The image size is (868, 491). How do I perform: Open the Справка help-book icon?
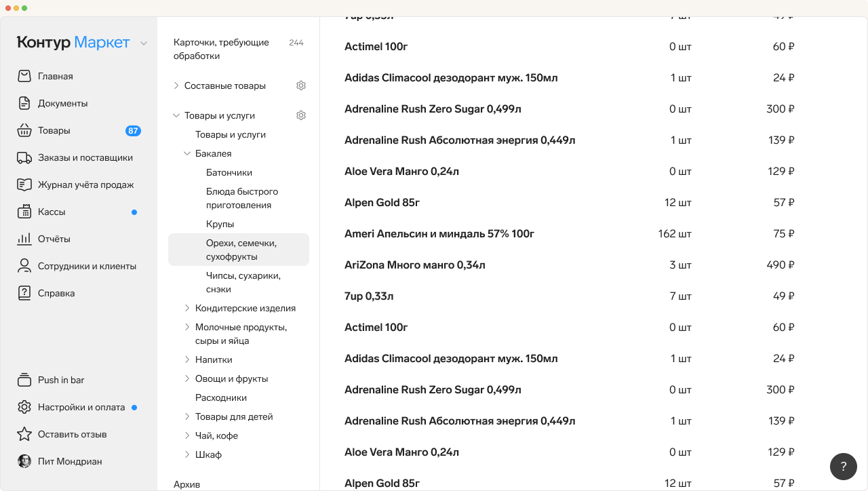(x=24, y=293)
